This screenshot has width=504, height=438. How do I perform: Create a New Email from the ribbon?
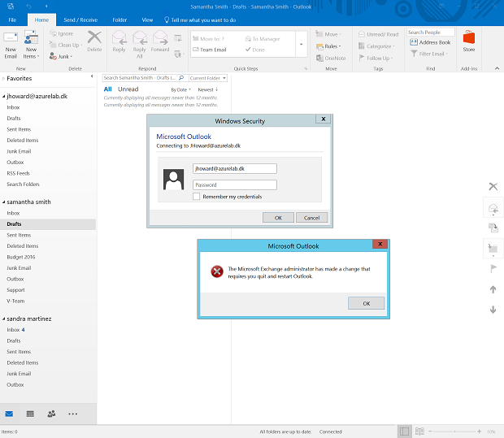[11, 46]
